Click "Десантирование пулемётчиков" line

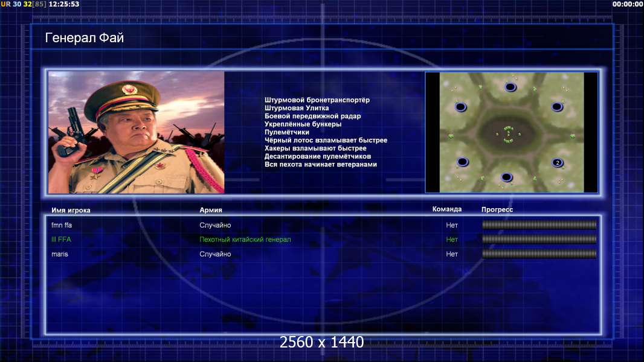318,156
